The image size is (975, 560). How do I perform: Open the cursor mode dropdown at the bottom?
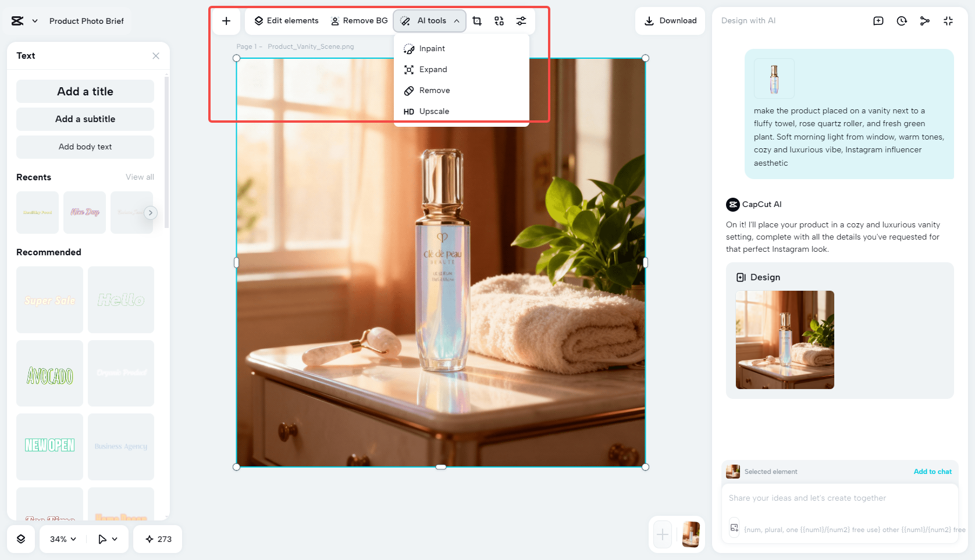click(x=106, y=539)
